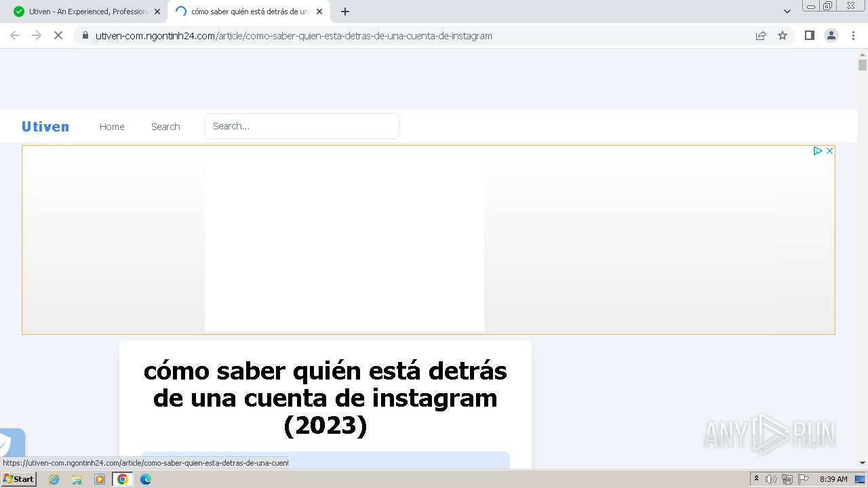The width and height of the screenshot is (868, 488).
Task: Go to the Home menu item
Action: coord(112,127)
